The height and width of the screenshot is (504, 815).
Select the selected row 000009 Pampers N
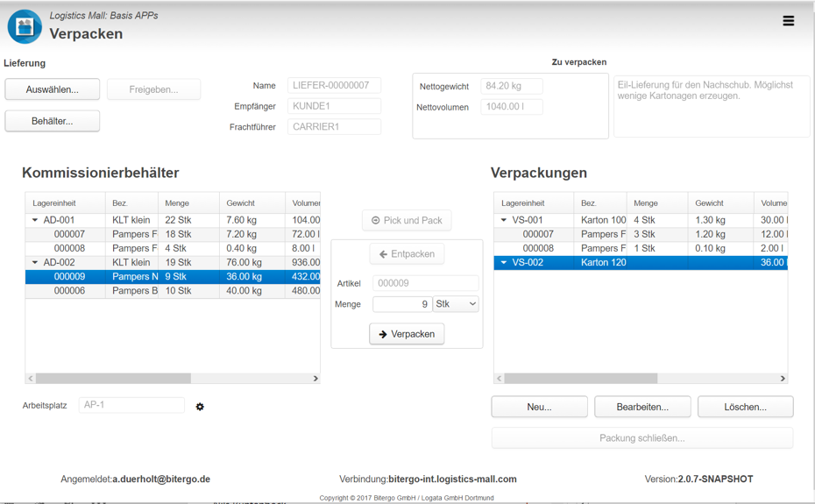tap(173, 276)
